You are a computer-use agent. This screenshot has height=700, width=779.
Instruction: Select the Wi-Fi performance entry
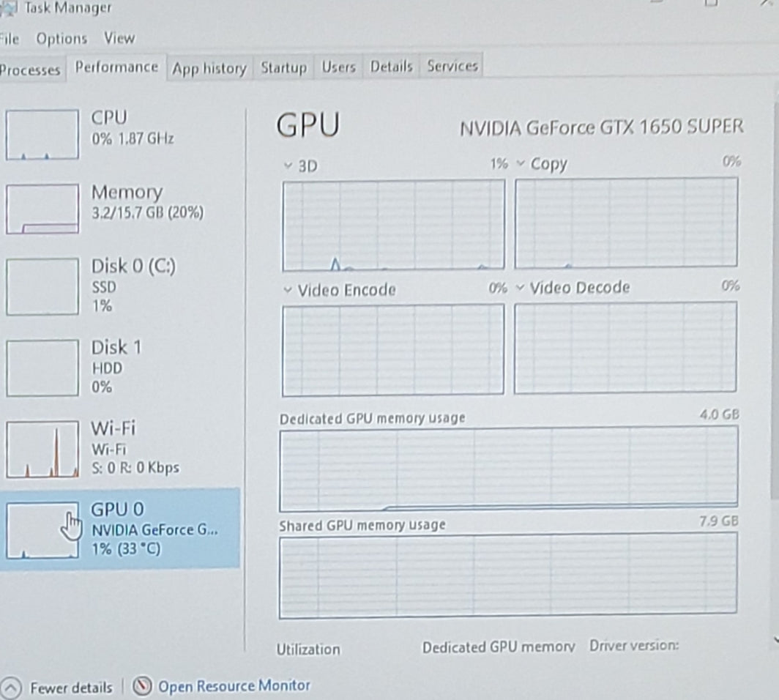(x=120, y=449)
